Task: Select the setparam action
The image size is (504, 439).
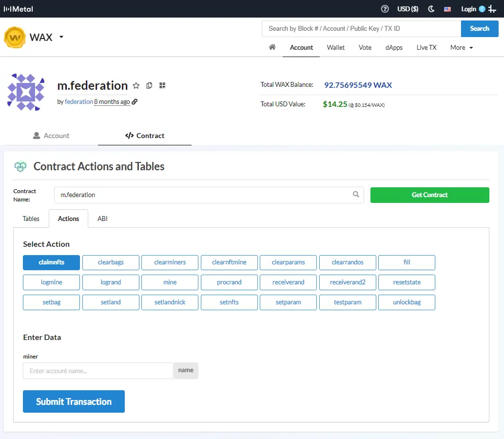Action: [289, 302]
